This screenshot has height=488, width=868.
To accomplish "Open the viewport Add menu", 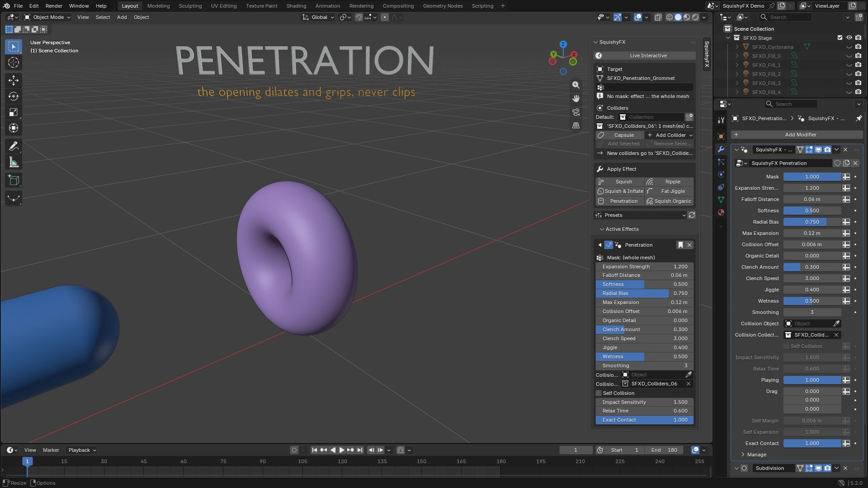I will click(x=122, y=17).
